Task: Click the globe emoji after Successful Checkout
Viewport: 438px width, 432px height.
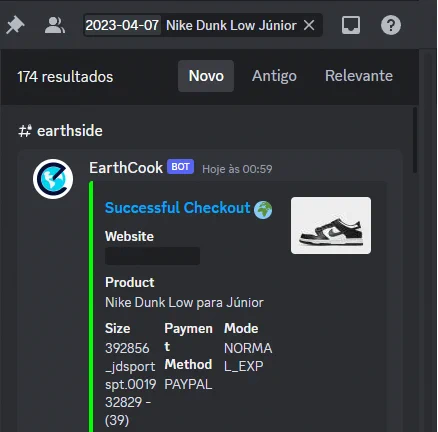Action: point(263,210)
